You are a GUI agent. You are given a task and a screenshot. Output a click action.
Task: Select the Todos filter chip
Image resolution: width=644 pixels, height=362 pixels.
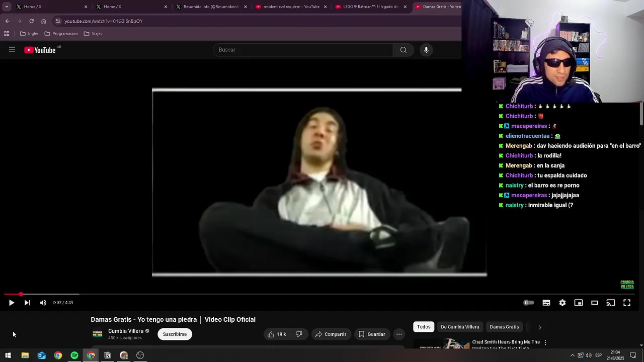tap(424, 327)
